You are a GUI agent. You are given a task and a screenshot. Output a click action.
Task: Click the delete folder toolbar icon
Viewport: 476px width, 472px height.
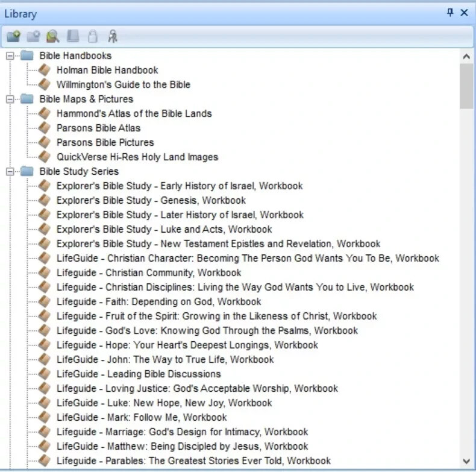(33, 36)
